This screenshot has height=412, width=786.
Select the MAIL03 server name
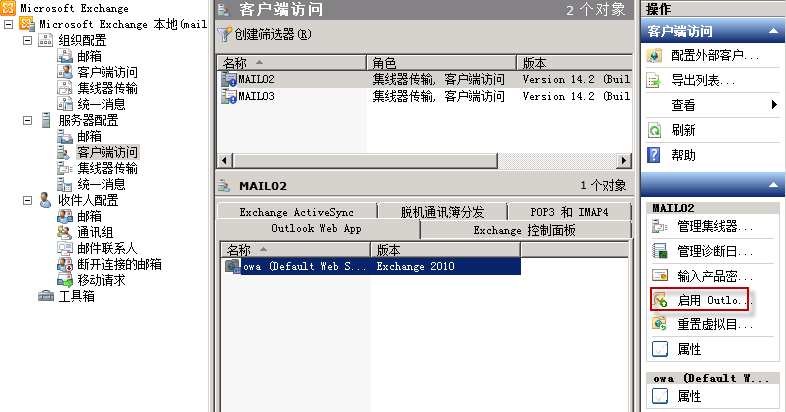coord(256,96)
